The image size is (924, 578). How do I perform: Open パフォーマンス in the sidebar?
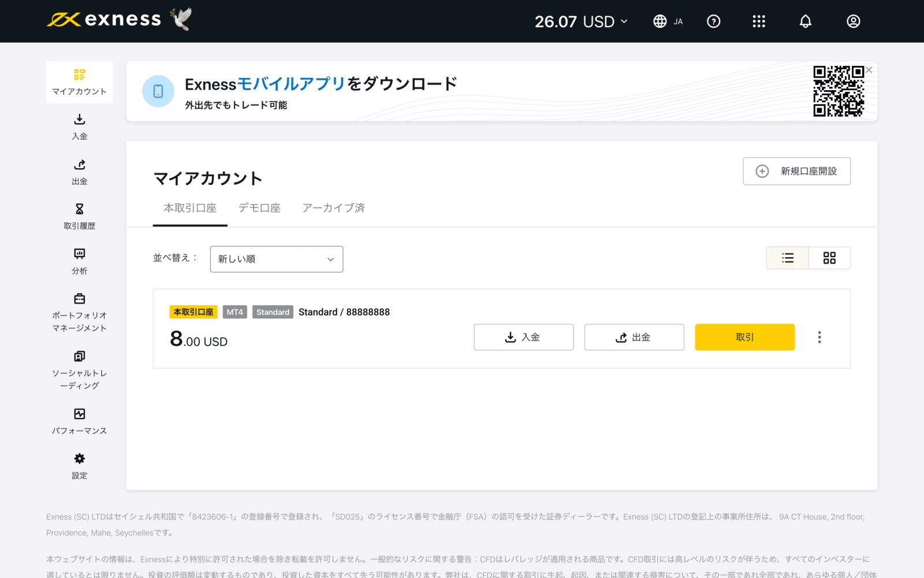[80, 422]
